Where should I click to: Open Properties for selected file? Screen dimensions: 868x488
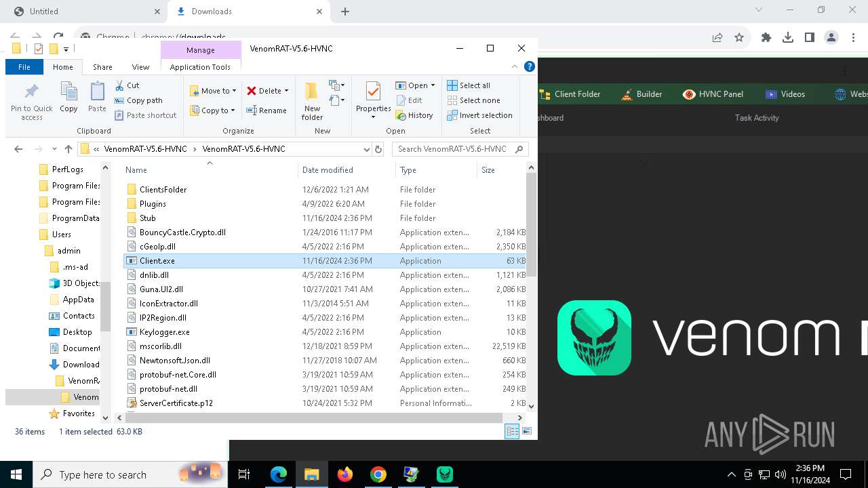(x=373, y=102)
